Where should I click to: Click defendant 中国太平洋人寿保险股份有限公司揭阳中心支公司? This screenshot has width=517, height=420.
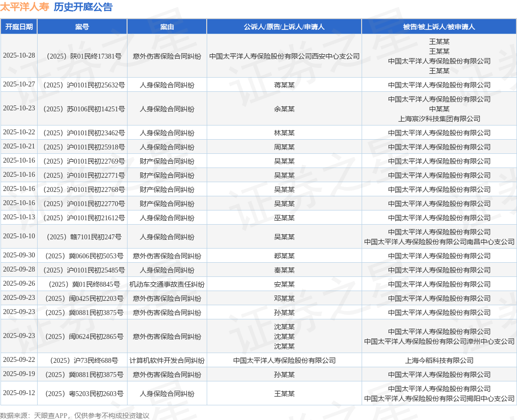(439, 399)
